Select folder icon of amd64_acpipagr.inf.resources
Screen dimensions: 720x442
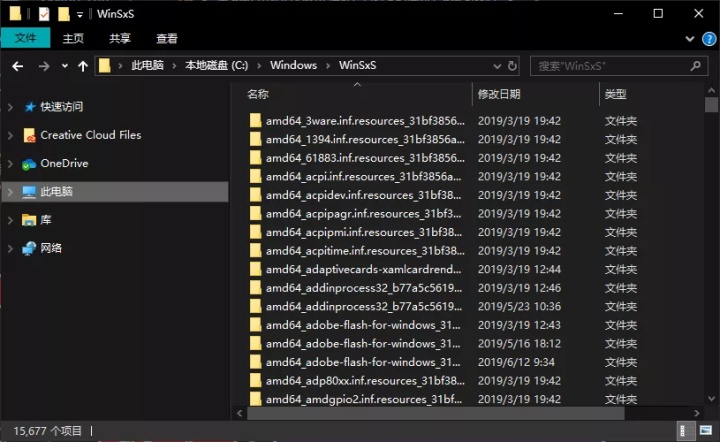[255, 213]
